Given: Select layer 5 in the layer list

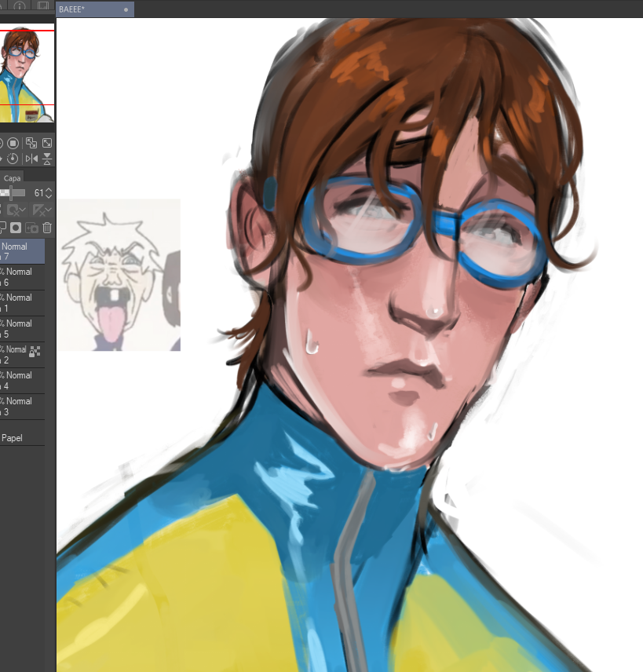Looking at the screenshot, I should (x=22, y=329).
